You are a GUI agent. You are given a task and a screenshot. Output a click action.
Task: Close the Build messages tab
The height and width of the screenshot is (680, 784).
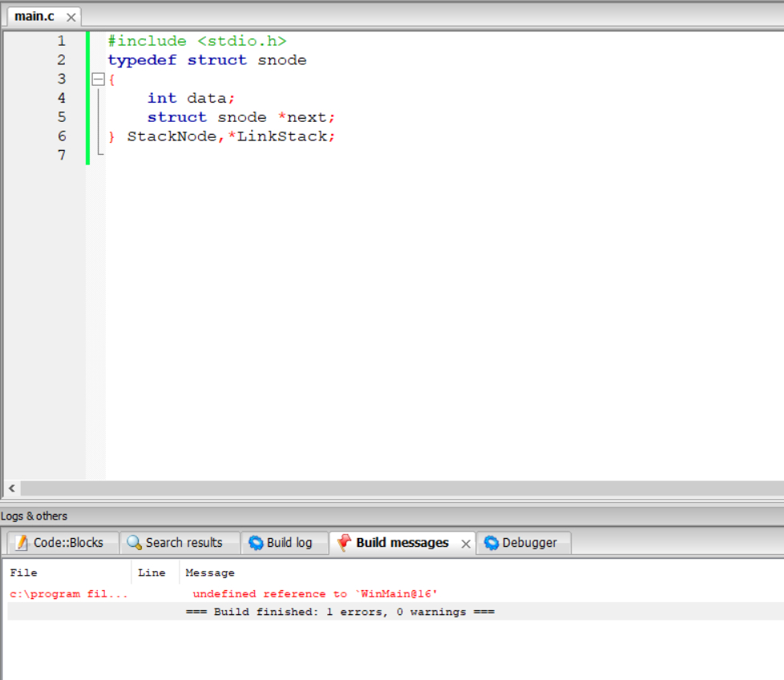coord(466,544)
